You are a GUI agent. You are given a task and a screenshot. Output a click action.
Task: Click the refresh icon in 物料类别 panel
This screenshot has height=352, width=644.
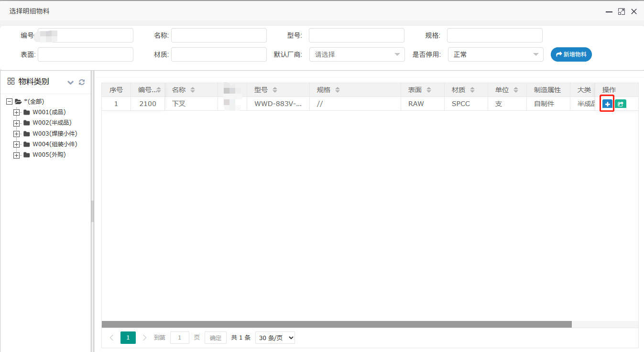pyautogui.click(x=82, y=82)
